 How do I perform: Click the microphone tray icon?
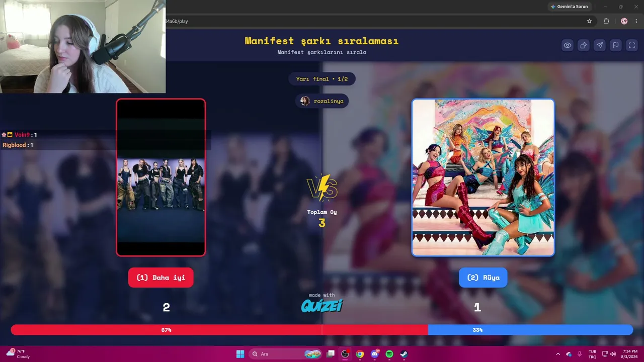point(580,354)
